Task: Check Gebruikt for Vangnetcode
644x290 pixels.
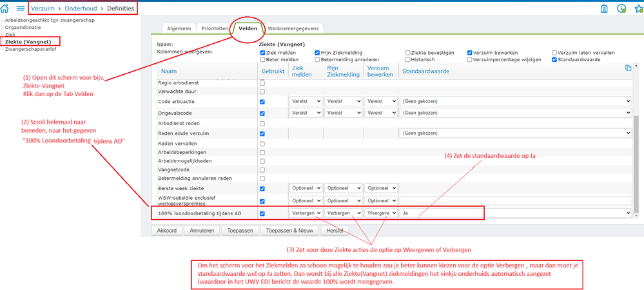Action: click(x=262, y=169)
